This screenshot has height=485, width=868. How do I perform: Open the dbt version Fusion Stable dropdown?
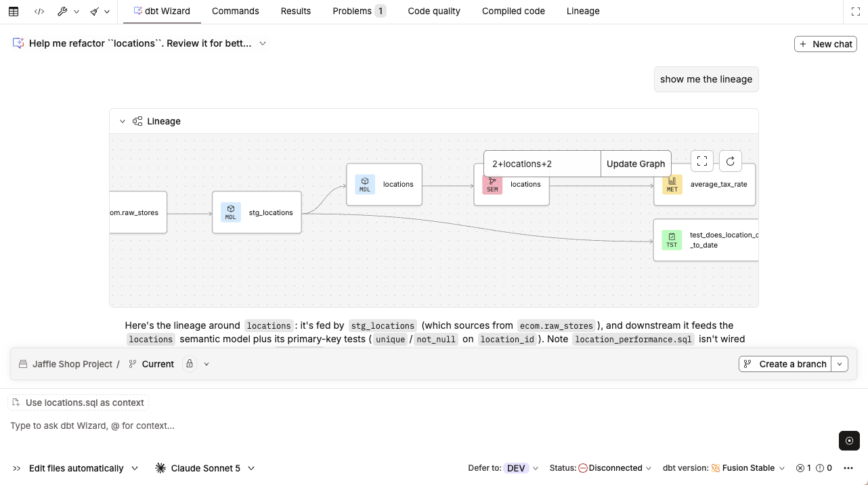pos(724,468)
